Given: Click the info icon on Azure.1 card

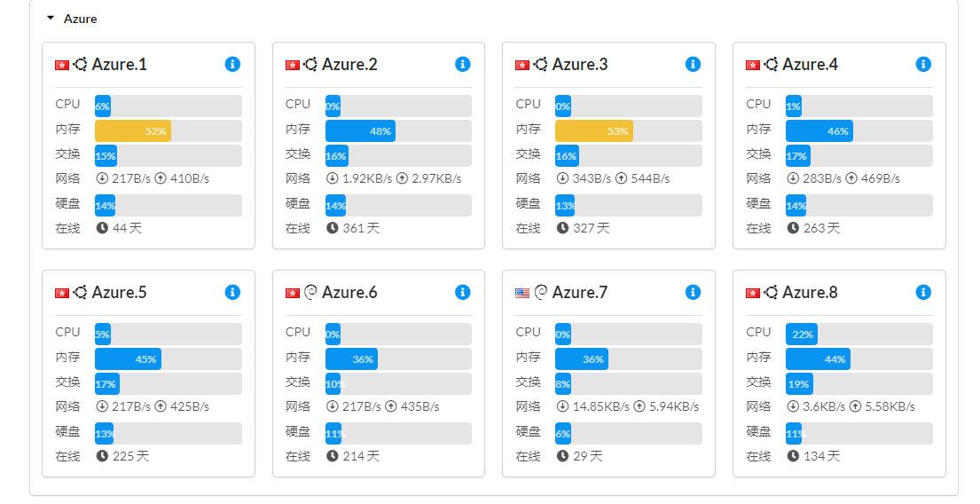Looking at the screenshot, I should (232, 64).
